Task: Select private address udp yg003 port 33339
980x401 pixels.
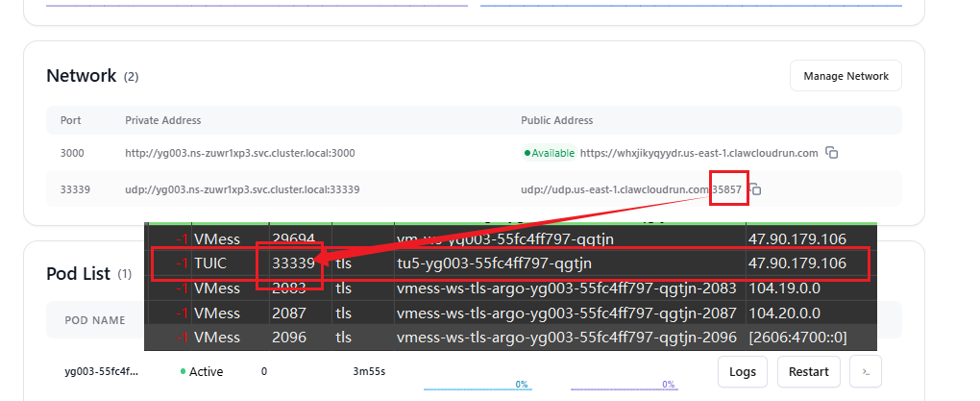Action: tap(242, 188)
